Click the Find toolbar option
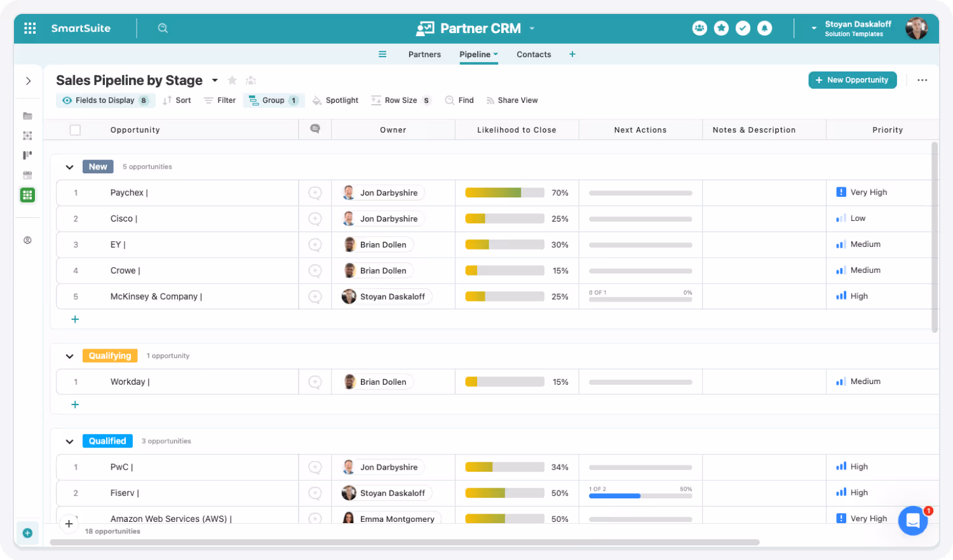The width and height of the screenshot is (953, 560). tap(459, 100)
